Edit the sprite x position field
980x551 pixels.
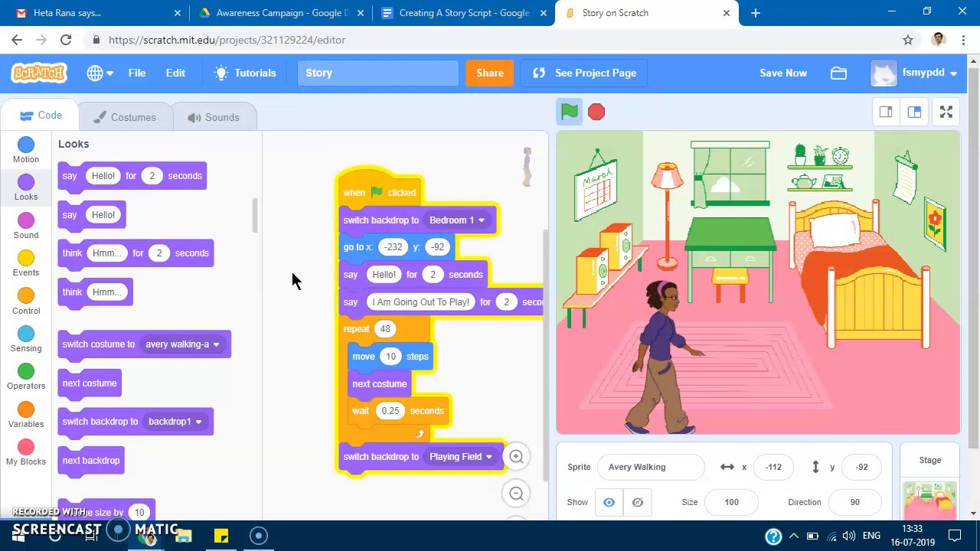point(773,467)
